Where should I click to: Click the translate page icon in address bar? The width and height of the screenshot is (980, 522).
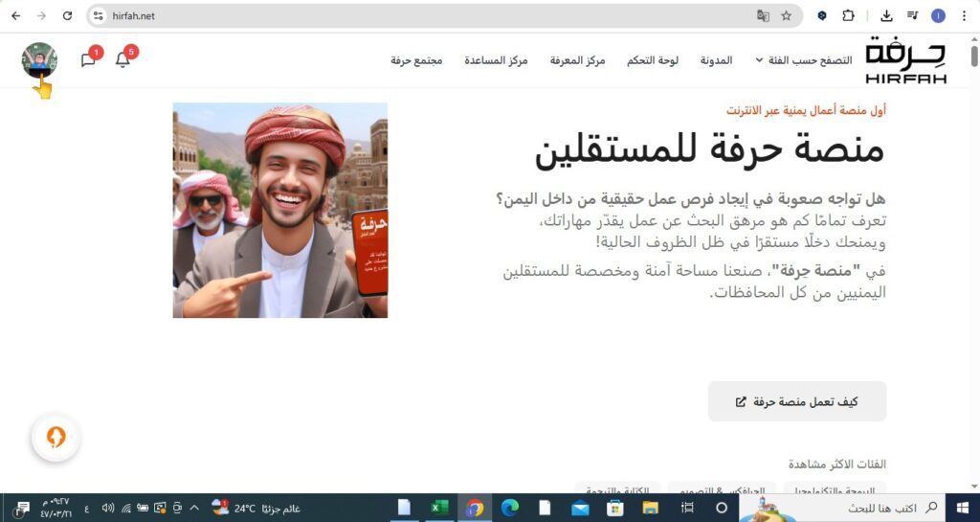coord(763,15)
